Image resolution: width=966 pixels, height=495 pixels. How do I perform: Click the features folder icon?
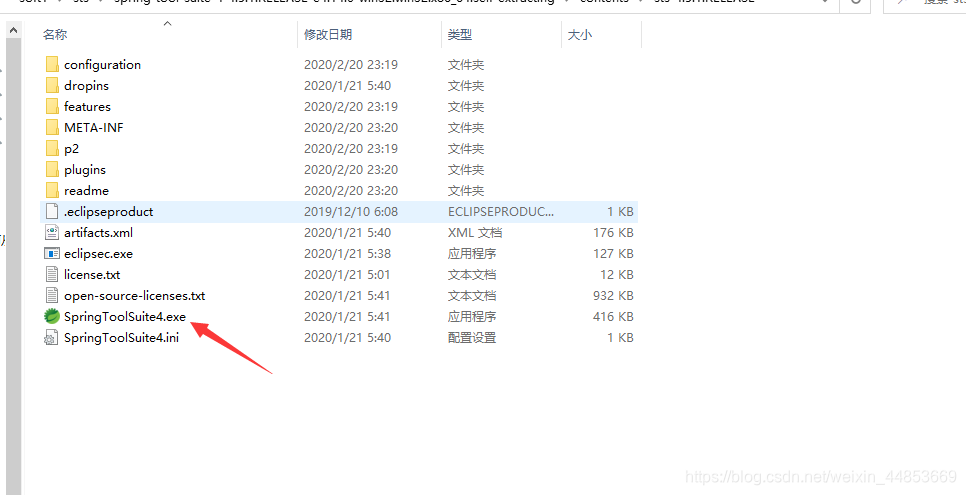52,107
